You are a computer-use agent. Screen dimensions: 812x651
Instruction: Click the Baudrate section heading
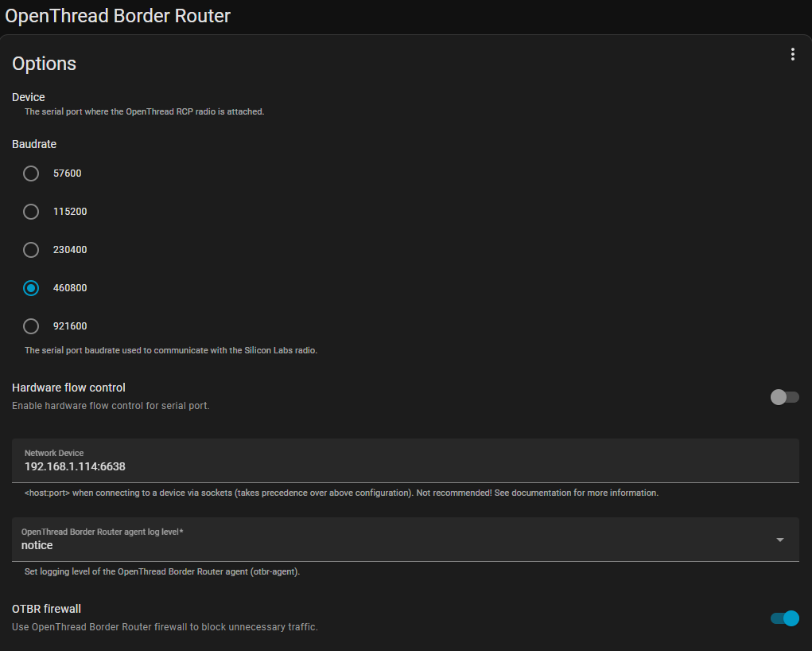click(x=34, y=144)
